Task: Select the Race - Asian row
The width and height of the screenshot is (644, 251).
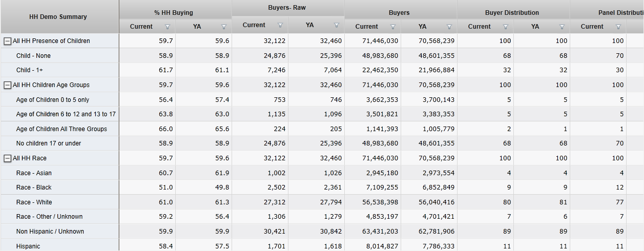Action: pyautogui.click(x=34, y=173)
